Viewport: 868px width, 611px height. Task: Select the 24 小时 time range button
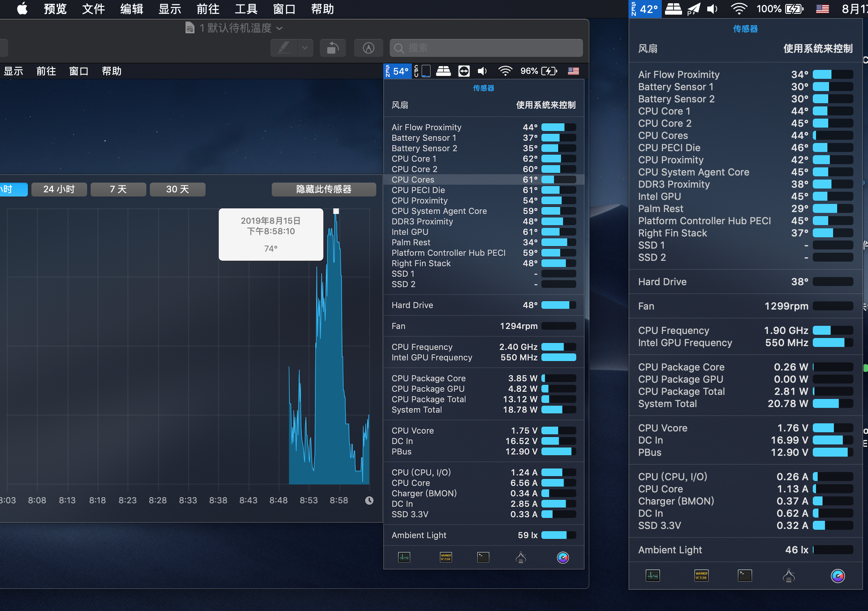click(x=59, y=189)
